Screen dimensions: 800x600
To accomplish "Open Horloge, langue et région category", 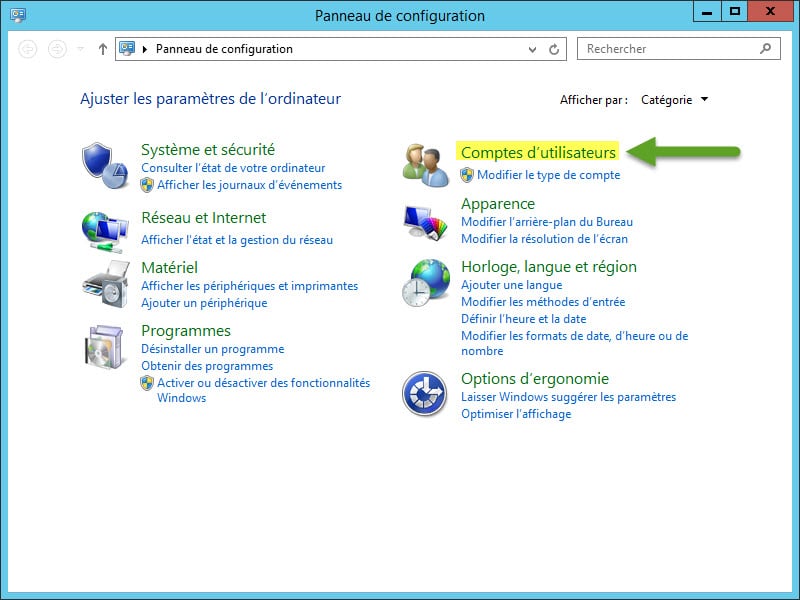I will pos(549,267).
